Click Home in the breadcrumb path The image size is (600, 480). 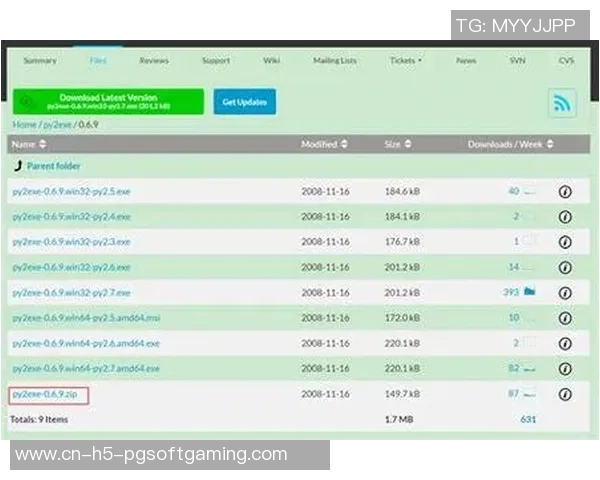(x=24, y=124)
